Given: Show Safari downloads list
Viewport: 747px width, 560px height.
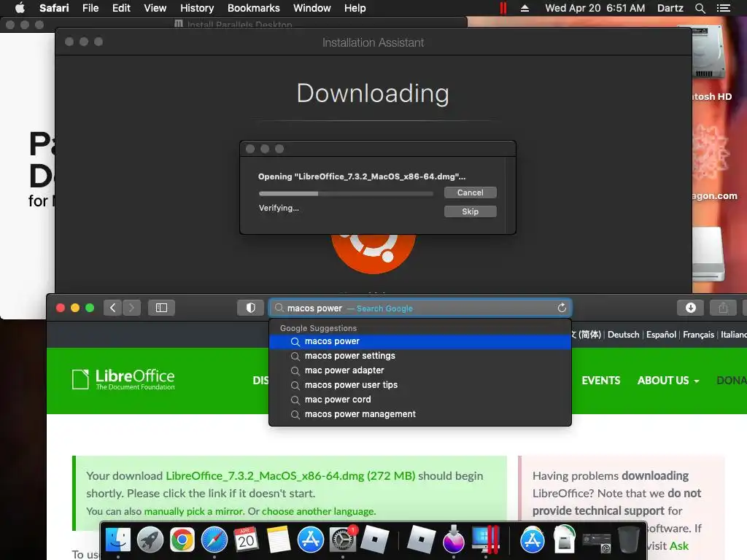Looking at the screenshot, I should (690, 308).
